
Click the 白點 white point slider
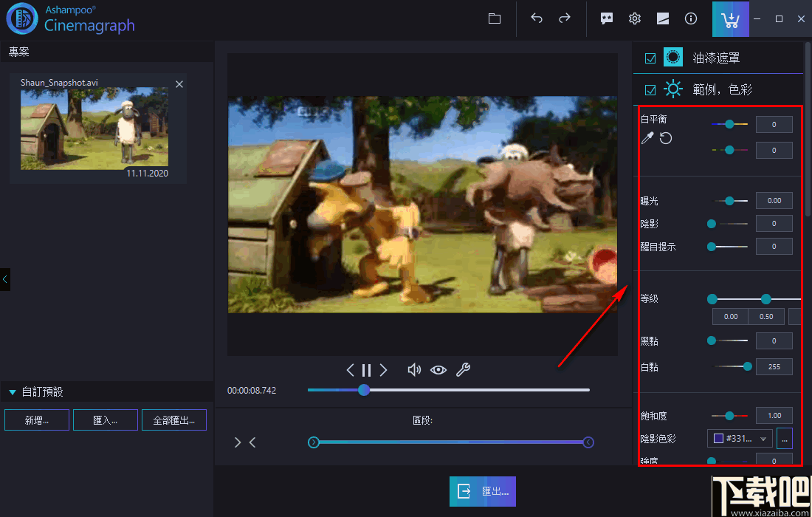[x=732, y=366]
